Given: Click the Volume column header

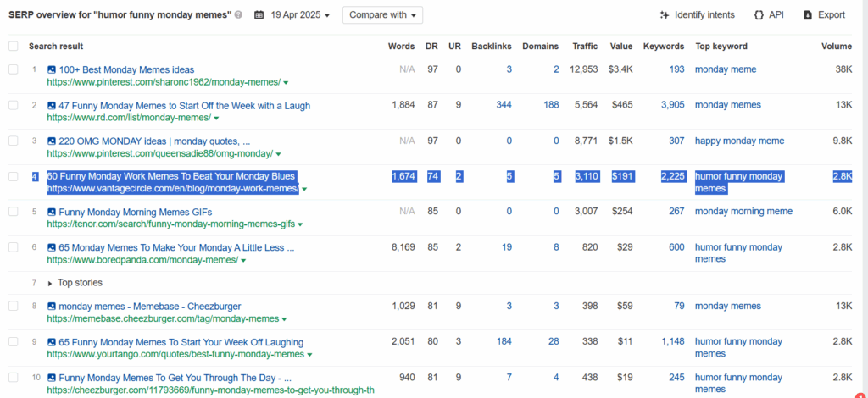Looking at the screenshot, I should click(837, 47).
